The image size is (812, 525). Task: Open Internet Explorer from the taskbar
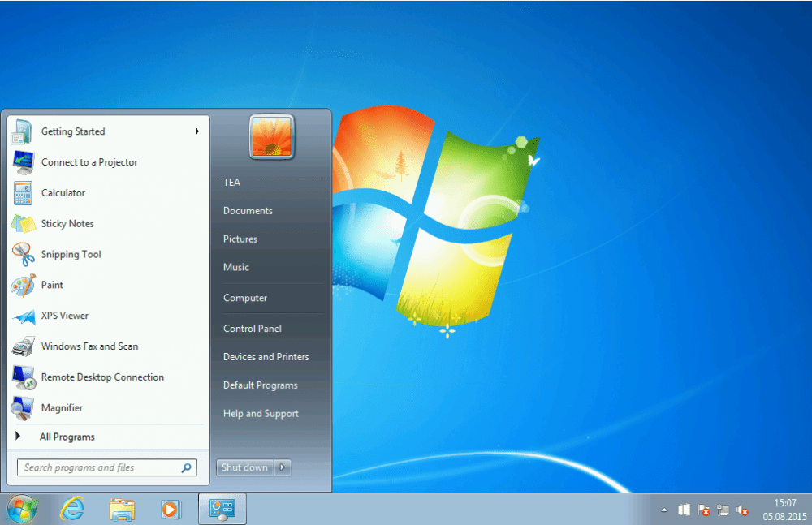pos(72,510)
